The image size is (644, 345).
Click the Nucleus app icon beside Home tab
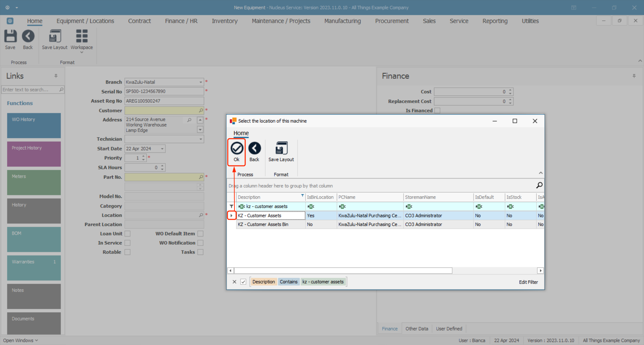coord(10,21)
